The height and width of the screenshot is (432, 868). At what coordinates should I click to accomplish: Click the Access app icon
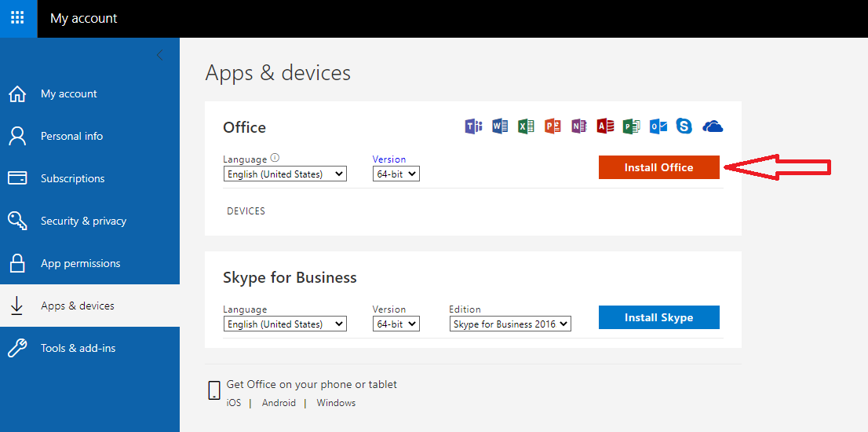pos(605,126)
